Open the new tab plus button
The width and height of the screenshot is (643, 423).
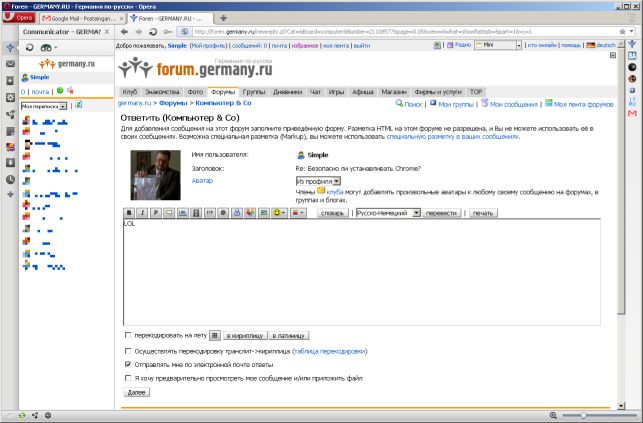pyautogui.click(x=223, y=18)
